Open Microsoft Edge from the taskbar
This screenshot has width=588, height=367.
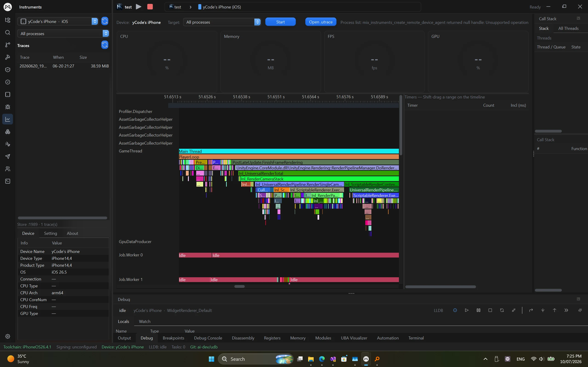click(322, 359)
